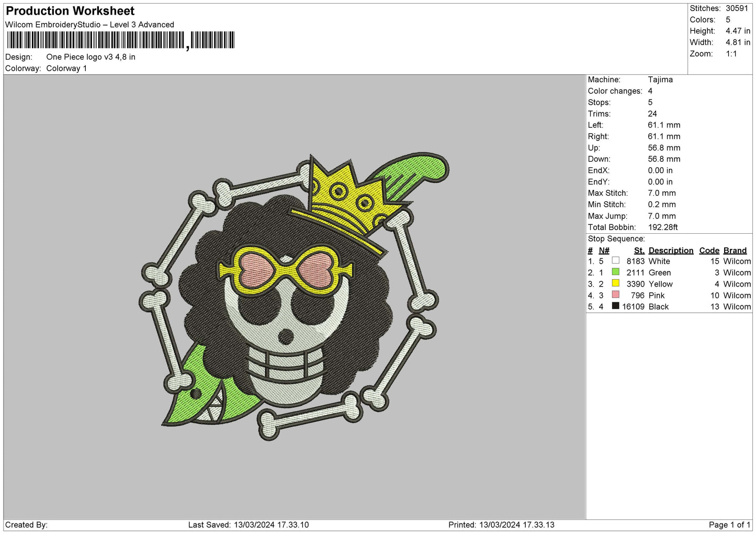
Task: Click the Yellow color swatch in stop sequence
Action: (x=615, y=283)
